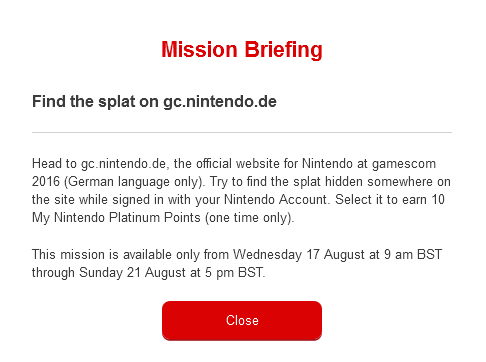
Task: Click the '(German language only)' note
Action: pos(134,182)
